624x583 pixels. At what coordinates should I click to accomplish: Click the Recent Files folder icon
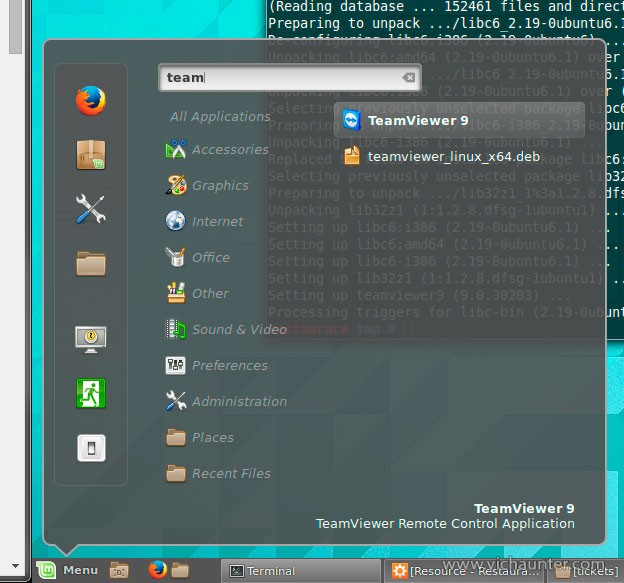click(x=176, y=473)
